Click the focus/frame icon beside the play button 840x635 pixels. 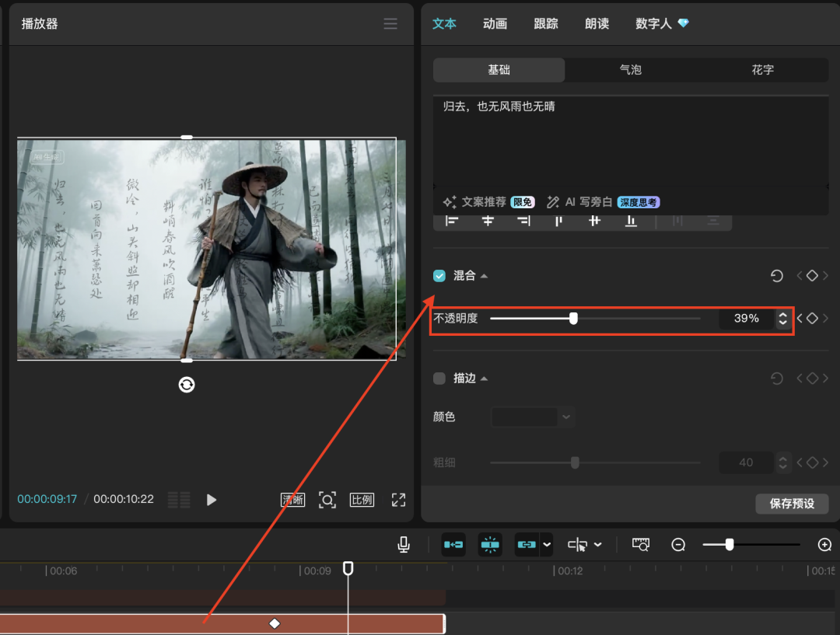327,500
